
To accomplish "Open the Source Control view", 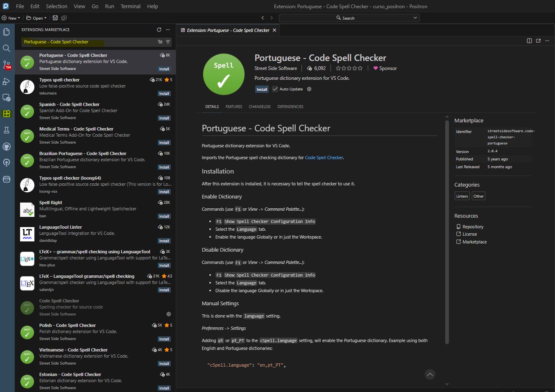I will [7, 65].
